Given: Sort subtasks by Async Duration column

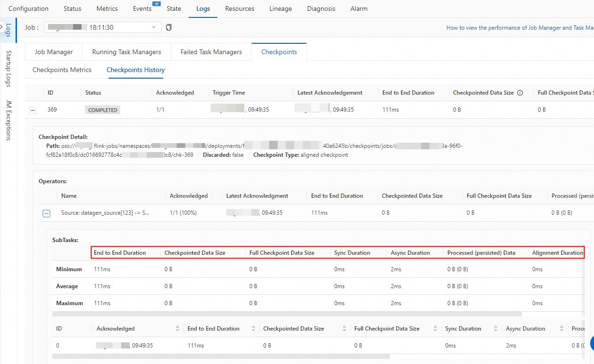Looking at the screenshot, I should pos(561,329).
